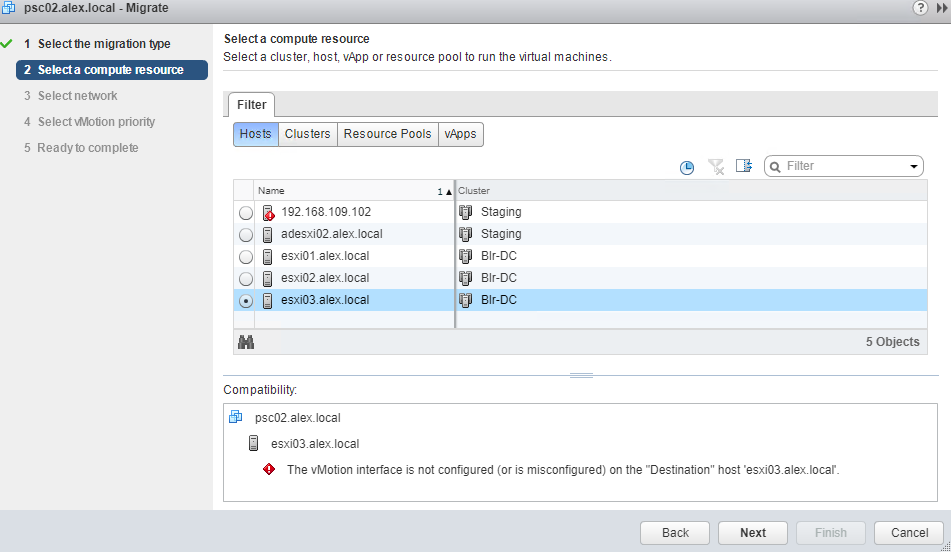Image resolution: width=951 pixels, height=552 pixels.
Task: Click the binoculars find icon
Action: (245, 342)
